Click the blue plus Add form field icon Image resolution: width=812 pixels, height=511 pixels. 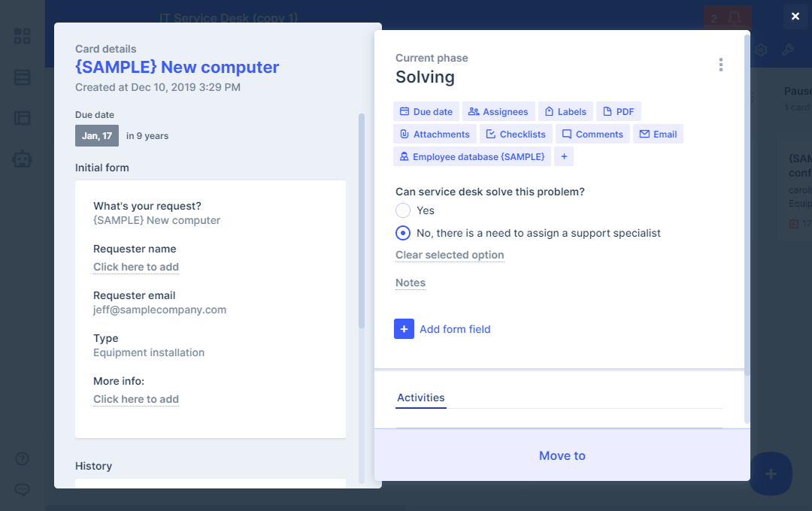click(x=404, y=329)
